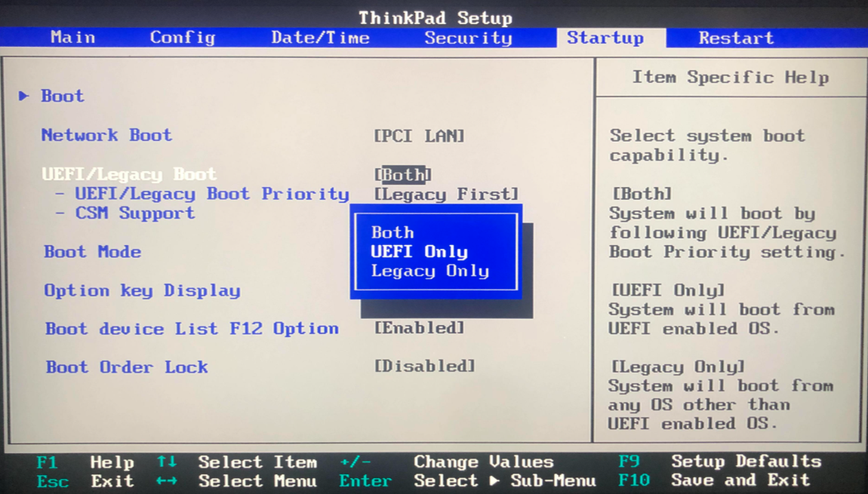Click the Esc Exit key hint

[x=85, y=481]
